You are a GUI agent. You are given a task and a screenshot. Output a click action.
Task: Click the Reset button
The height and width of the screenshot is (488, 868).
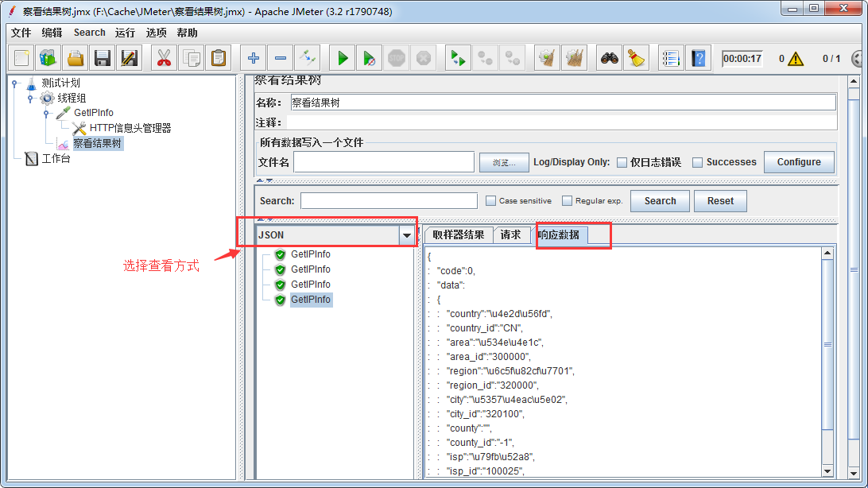pos(720,201)
